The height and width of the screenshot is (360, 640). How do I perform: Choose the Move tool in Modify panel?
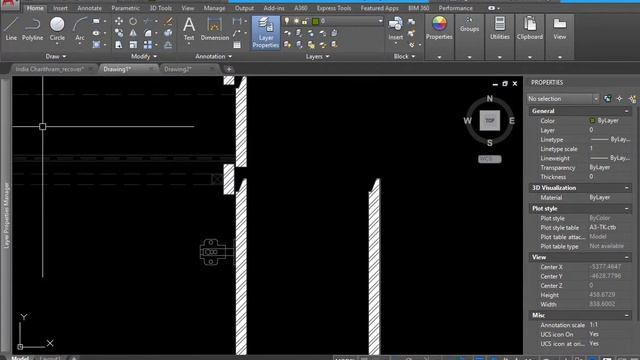119,21
